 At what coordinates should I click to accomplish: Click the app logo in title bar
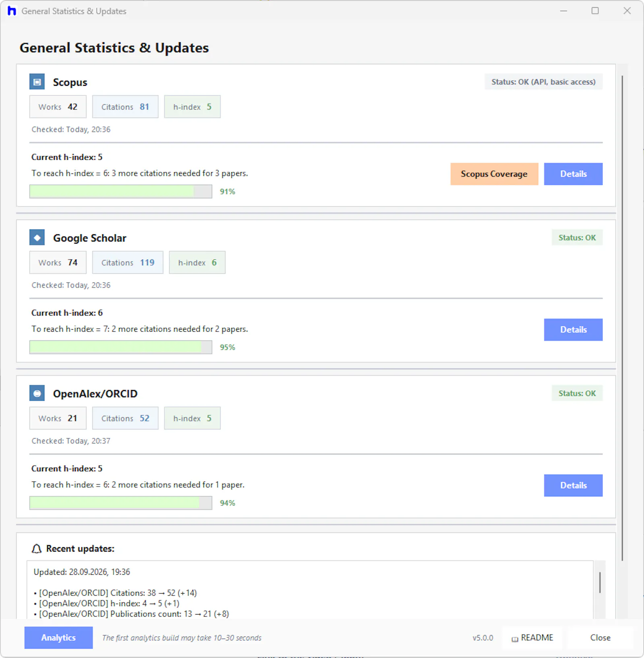coord(12,11)
